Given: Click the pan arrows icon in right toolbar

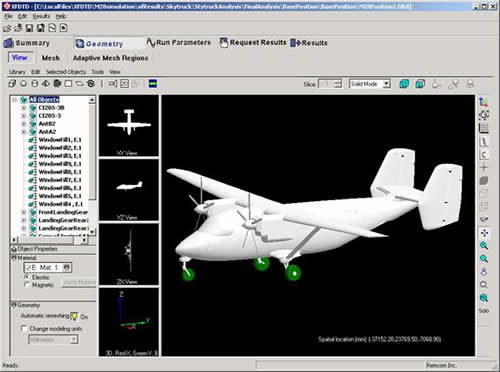Looking at the screenshot, I should click(x=484, y=233).
